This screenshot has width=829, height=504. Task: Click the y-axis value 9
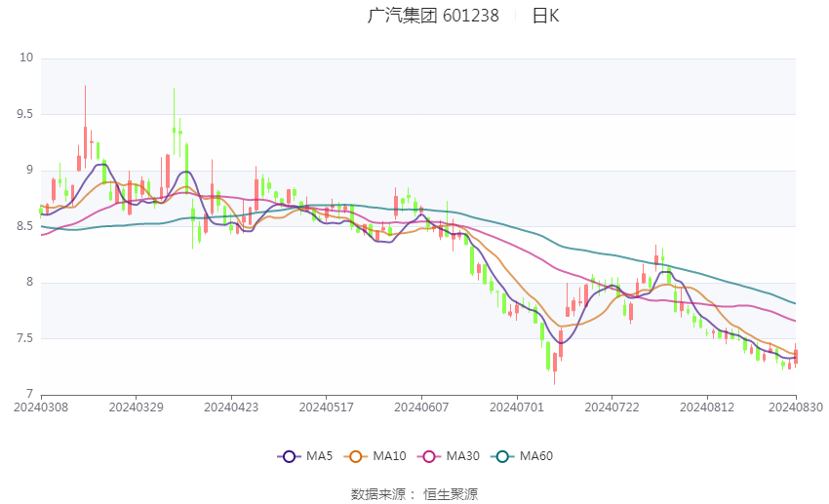pos(29,170)
